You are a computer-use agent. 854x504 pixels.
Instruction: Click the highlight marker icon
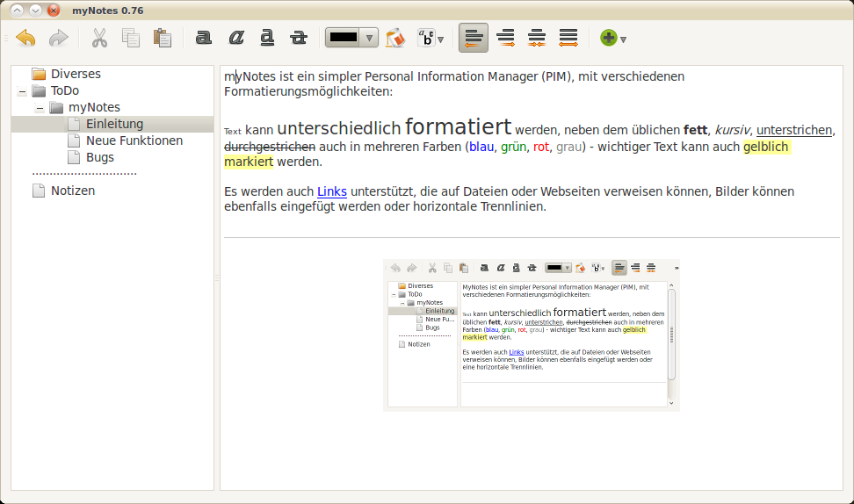[x=395, y=38]
